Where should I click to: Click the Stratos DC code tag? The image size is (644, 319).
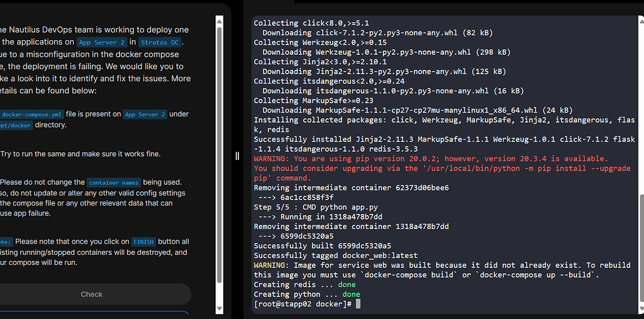pos(161,43)
